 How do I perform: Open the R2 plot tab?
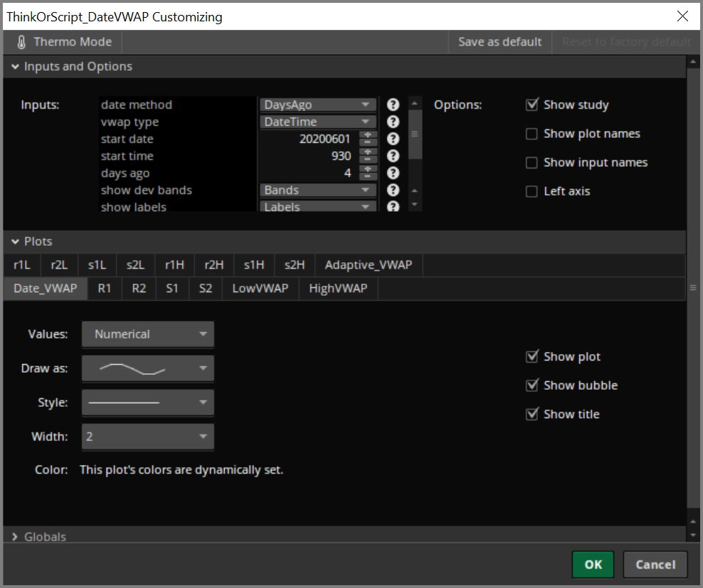[139, 288]
